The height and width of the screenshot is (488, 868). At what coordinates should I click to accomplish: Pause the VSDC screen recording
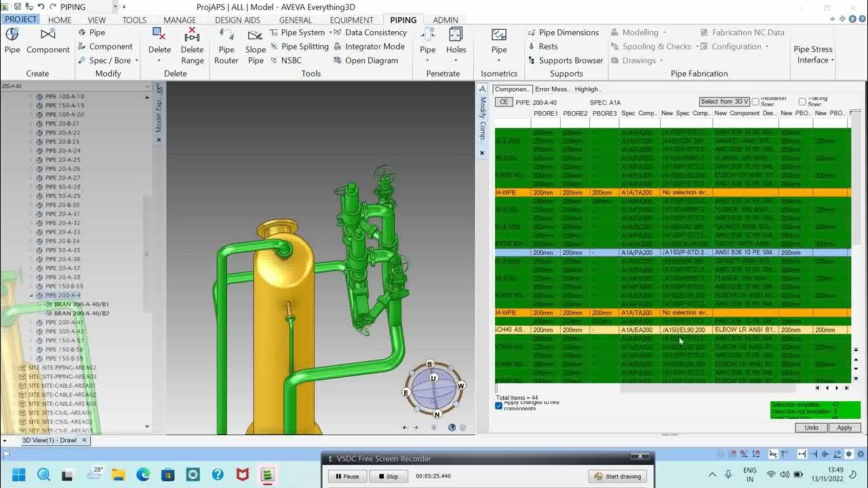347,476
